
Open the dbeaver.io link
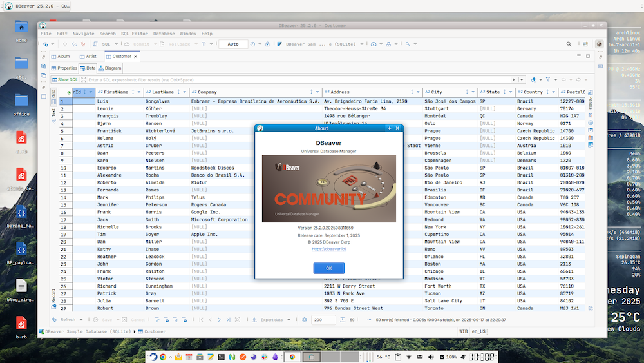pos(328,248)
